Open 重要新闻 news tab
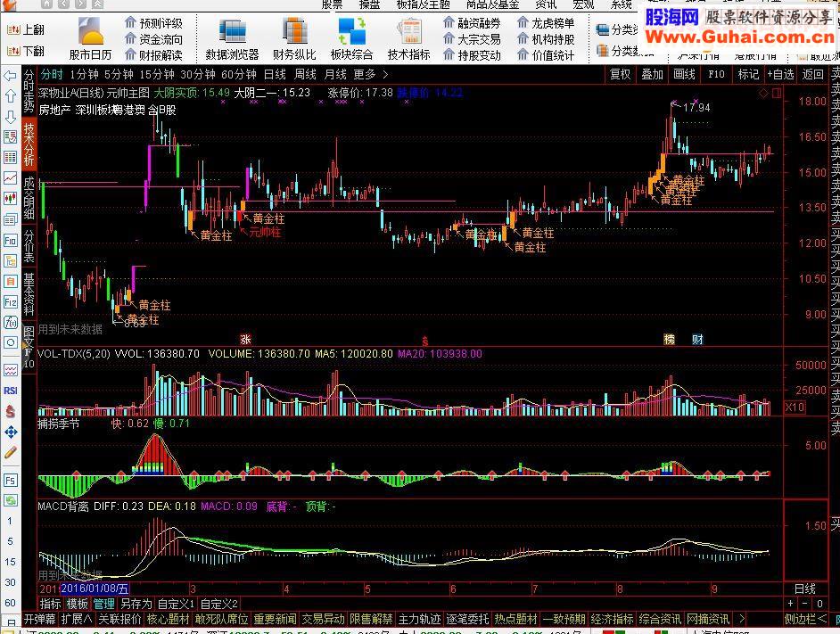Viewport: 840px width, 634px height. click(x=275, y=619)
